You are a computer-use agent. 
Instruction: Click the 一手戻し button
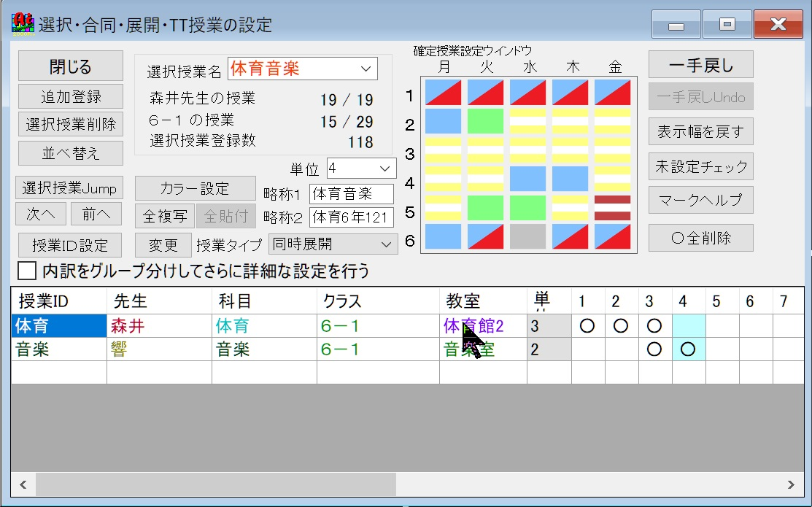700,65
